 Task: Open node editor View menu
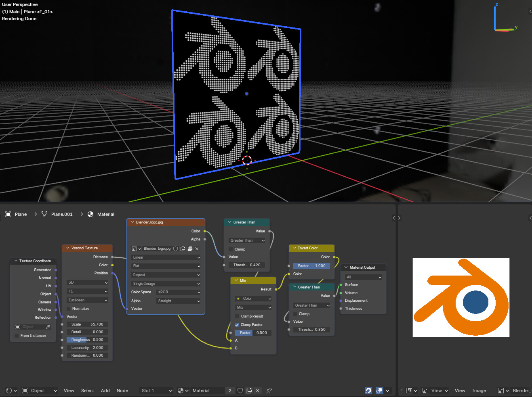pyautogui.click(x=69, y=391)
